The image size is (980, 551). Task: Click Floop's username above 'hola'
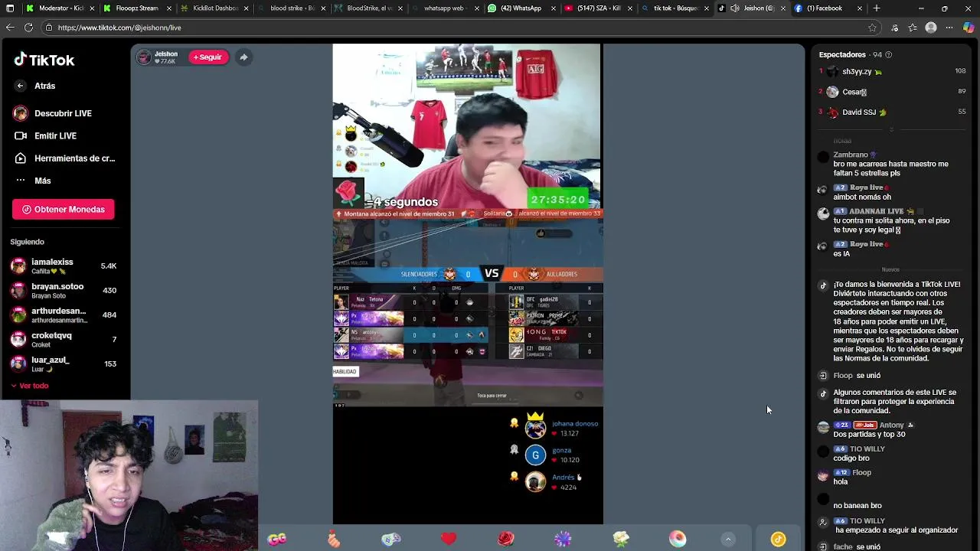pos(861,472)
